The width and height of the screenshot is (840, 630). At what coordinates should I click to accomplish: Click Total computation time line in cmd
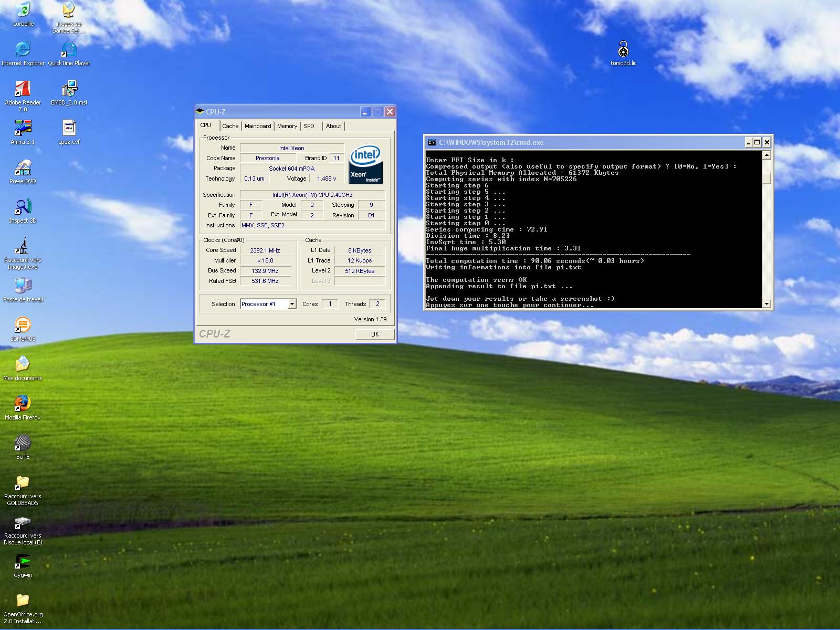pyautogui.click(x=535, y=261)
